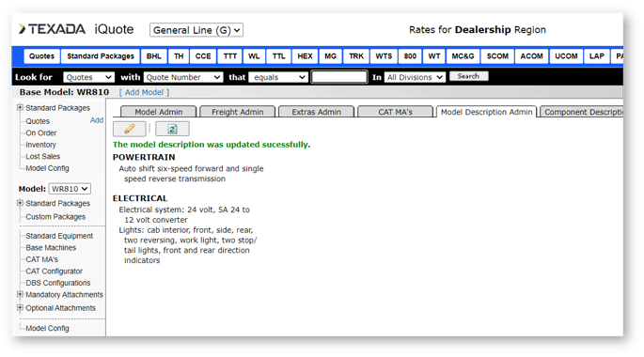The image size is (644, 357).
Task: Open the bottom Model Config tree item
Action: pos(47,328)
